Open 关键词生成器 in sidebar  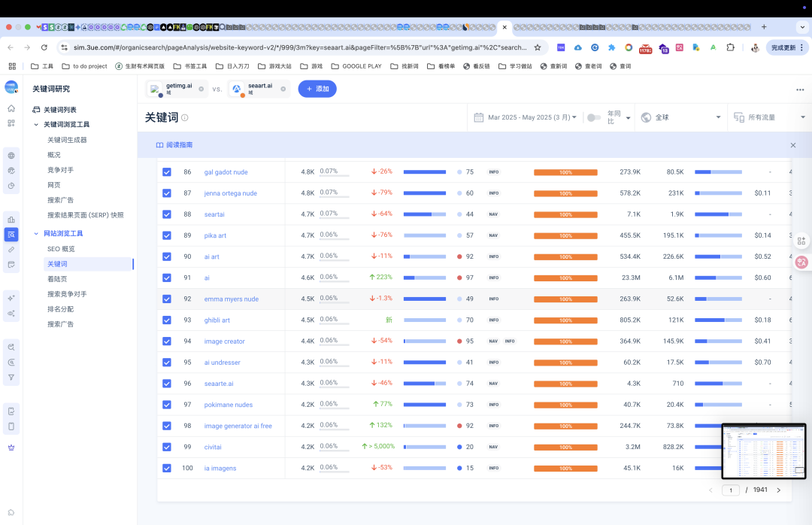tap(68, 140)
